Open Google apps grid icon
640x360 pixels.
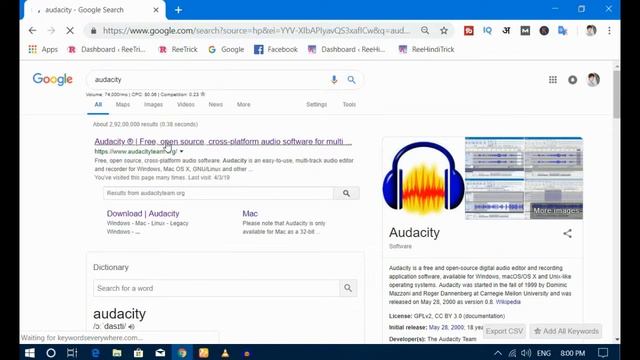click(553, 80)
